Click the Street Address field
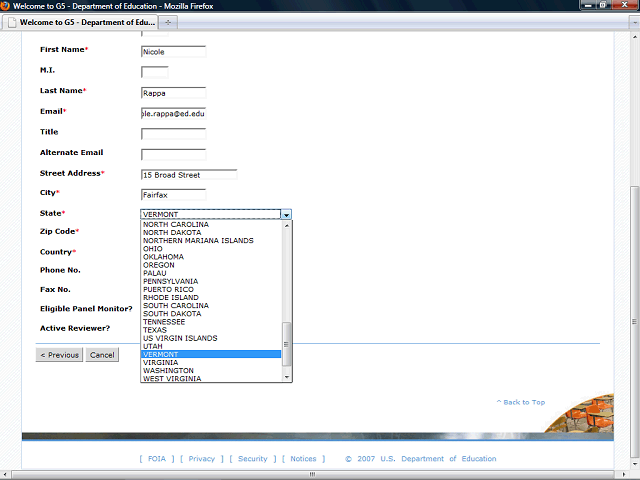 click(189, 175)
